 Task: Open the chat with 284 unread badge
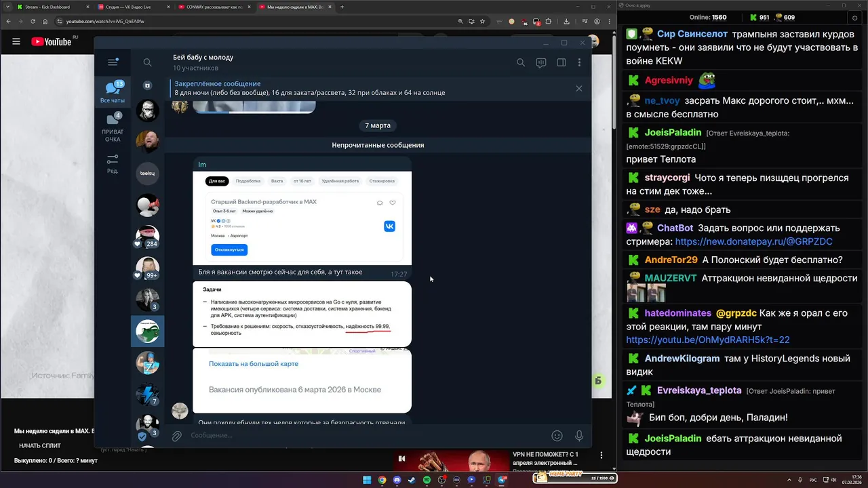click(147, 237)
